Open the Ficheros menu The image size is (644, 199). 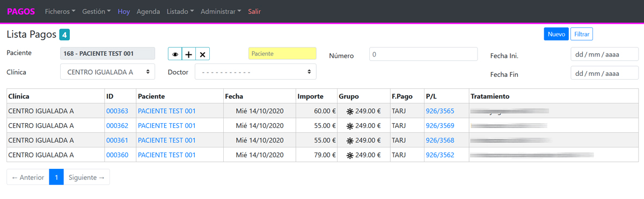(x=60, y=11)
